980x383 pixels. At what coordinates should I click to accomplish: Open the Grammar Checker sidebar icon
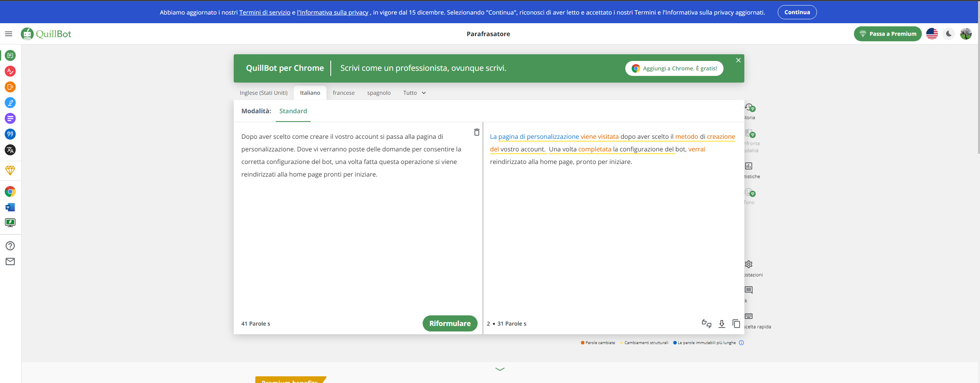tap(10, 71)
